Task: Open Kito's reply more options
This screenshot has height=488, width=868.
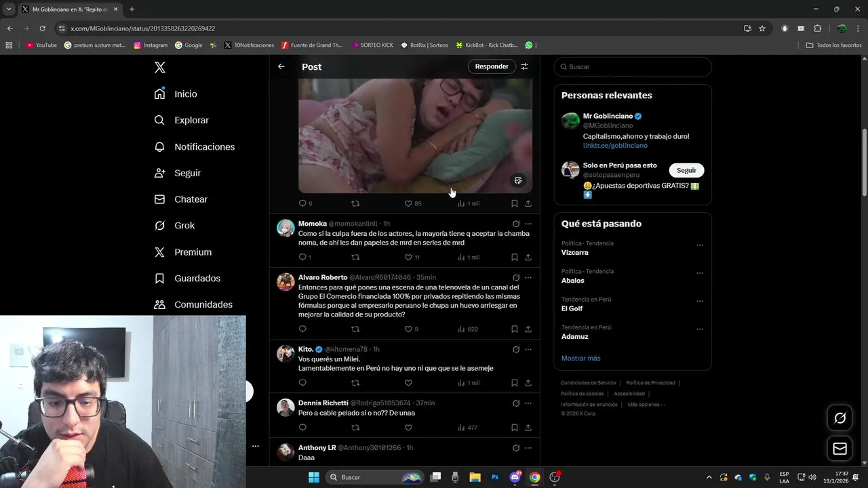Action: pos(528,350)
